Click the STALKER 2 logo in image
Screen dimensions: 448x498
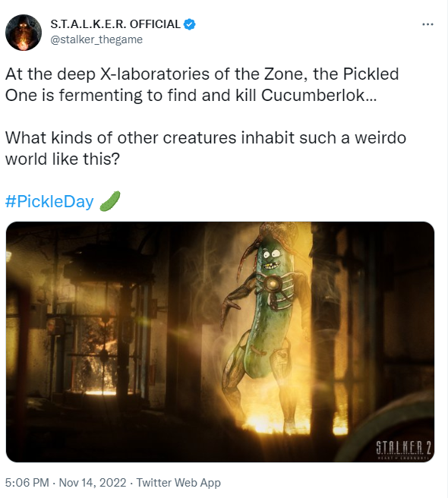[403, 449]
